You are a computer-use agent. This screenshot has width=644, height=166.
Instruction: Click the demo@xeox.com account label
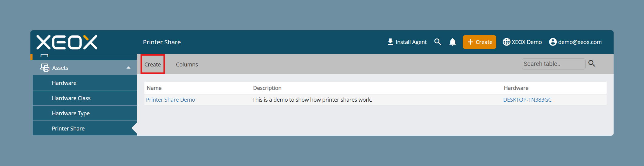point(580,42)
